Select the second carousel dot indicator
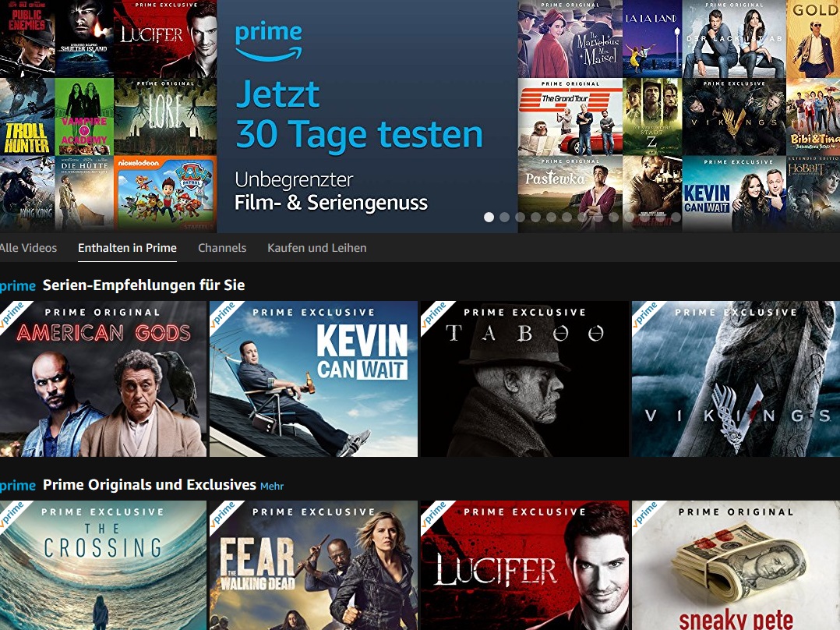840x630 pixels. click(x=505, y=218)
